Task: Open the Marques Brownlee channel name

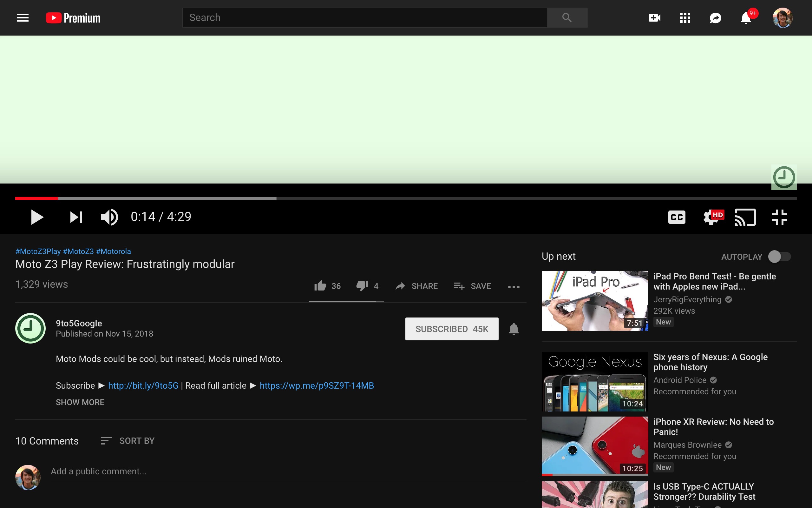Action: (x=687, y=445)
